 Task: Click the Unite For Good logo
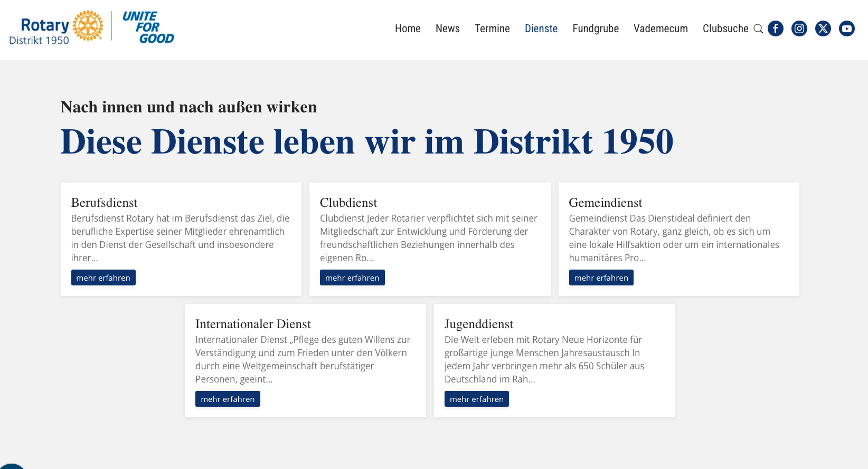click(x=148, y=27)
